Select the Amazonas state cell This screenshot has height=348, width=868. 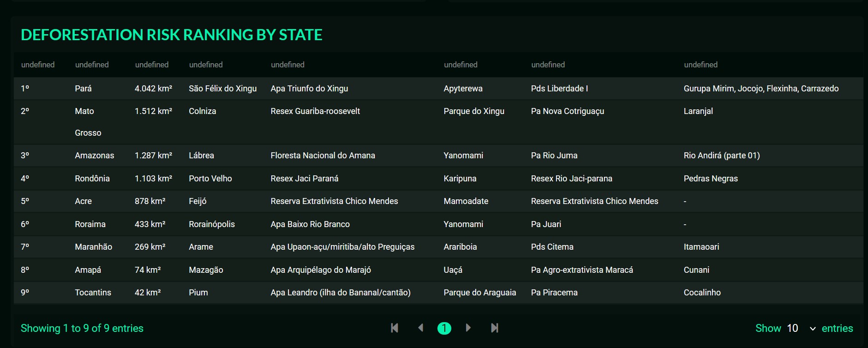click(95, 156)
